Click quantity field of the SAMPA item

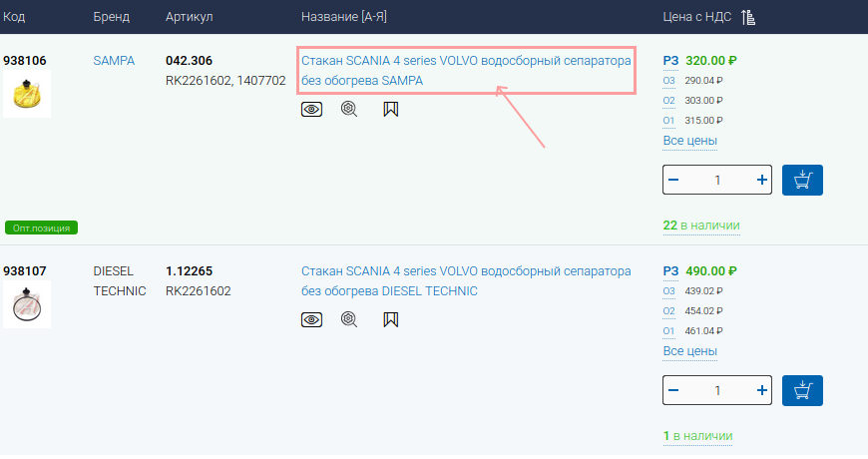pos(717,180)
